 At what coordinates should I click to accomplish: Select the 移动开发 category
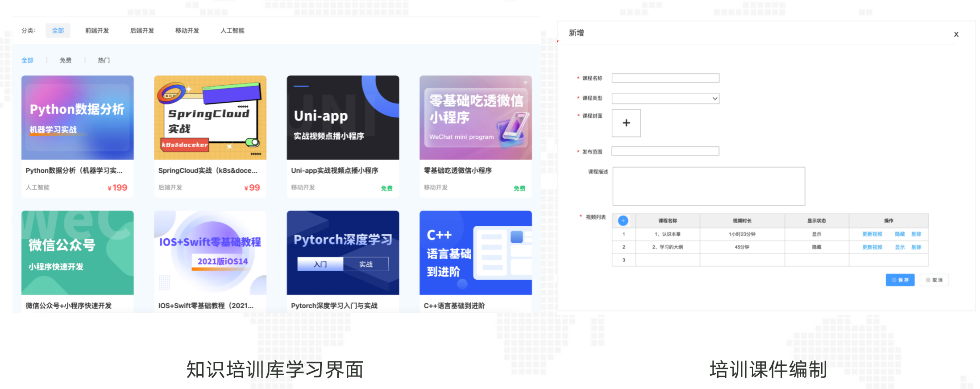187,30
